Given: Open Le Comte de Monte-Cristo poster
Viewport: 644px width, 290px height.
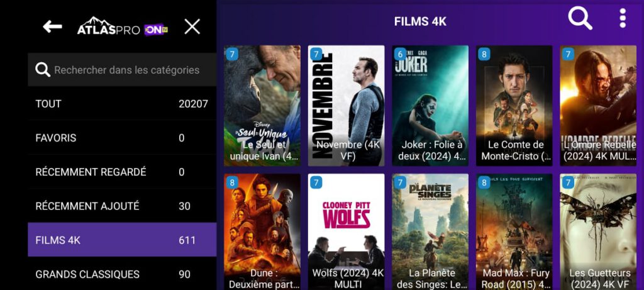Looking at the screenshot, I should pos(514,106).
